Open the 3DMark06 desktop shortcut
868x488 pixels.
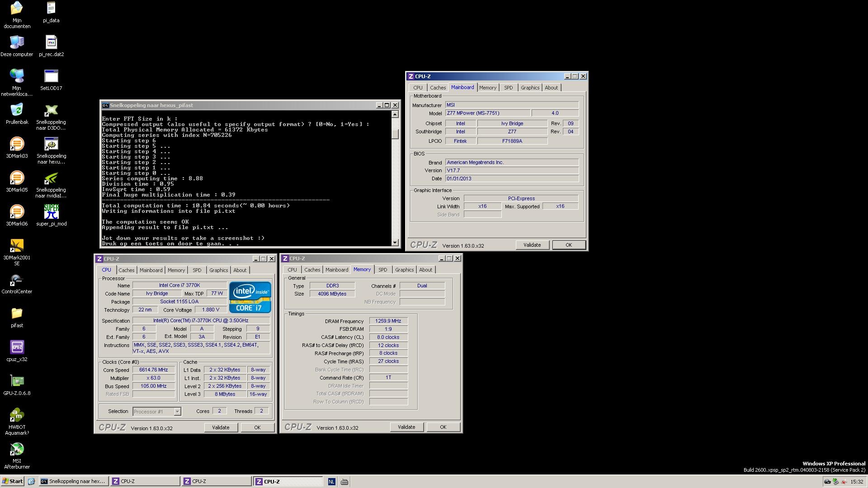17,212
